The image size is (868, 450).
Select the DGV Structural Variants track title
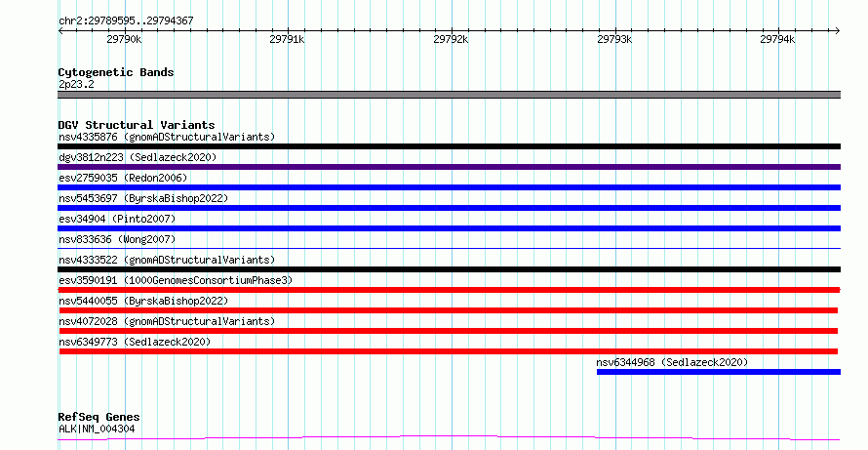pos(137,125)
